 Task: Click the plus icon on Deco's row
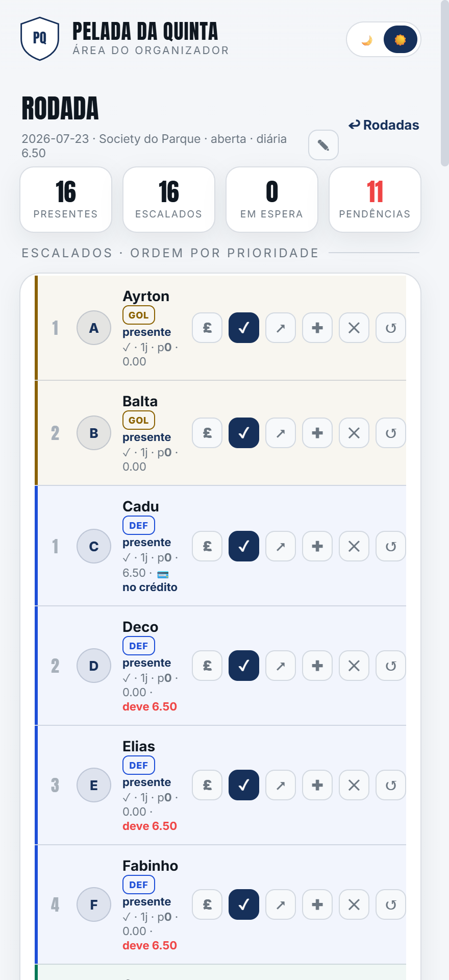[x=317, y=666]
